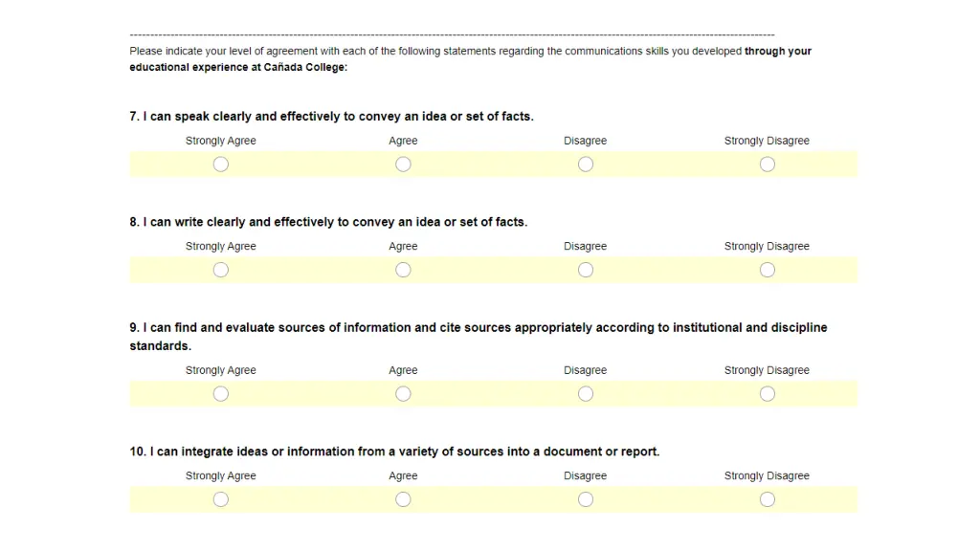
Task: Select Strongly Agree for question 7
Action: pos(221,165)
